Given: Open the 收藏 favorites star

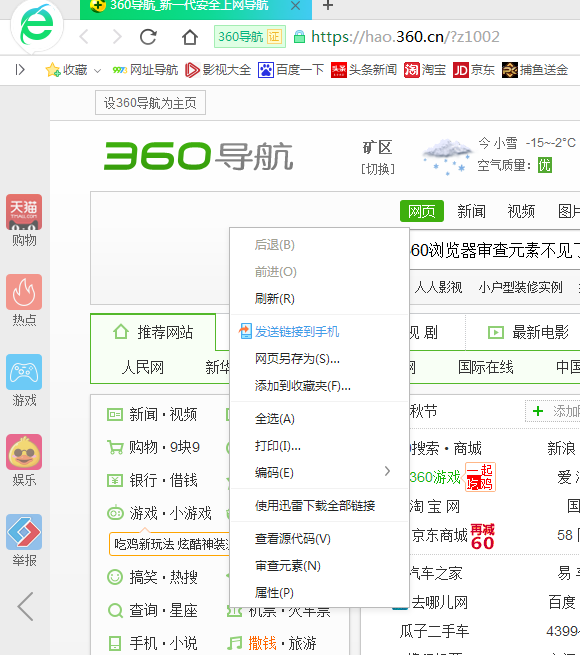Looking at the screenshot, I should pos(53,70).
